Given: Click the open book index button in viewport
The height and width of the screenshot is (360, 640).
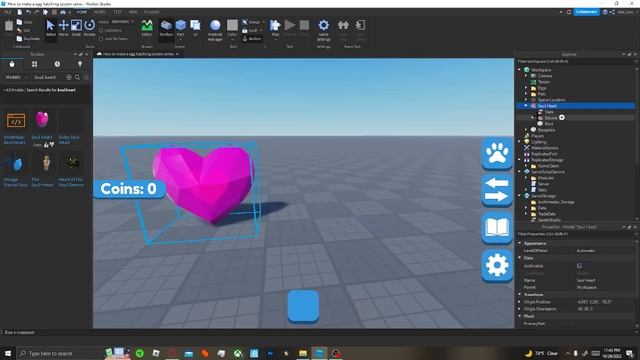Looking at the screenshot, I should (497, 228).
